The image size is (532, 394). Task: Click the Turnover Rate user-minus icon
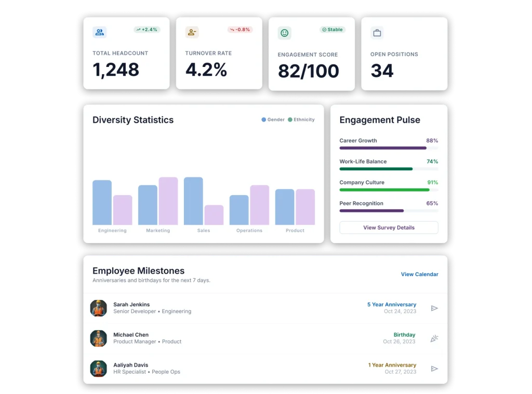pos(192,32)
